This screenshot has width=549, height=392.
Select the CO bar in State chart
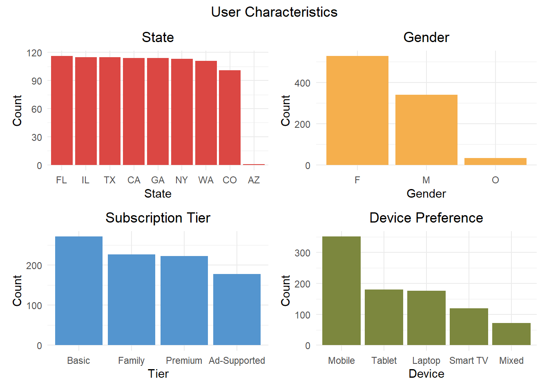pos(230,118)
